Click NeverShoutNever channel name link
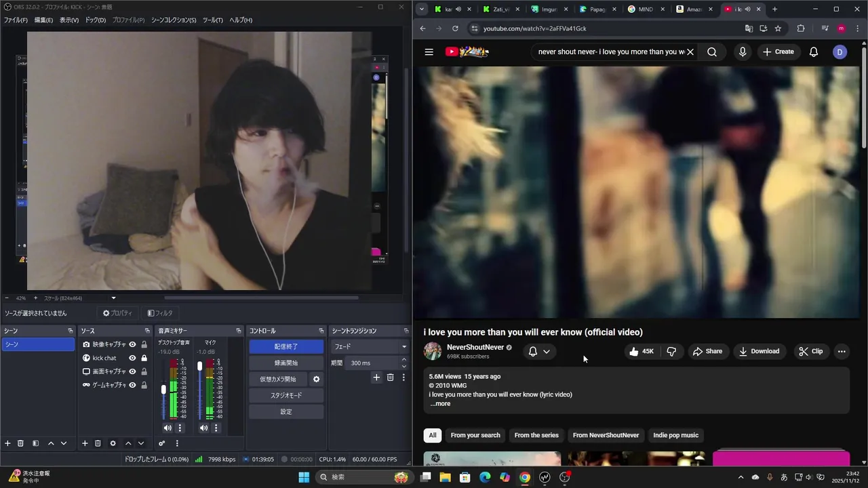Image resolution: width=868 pixels, height=488 pixels. point(475,347)
